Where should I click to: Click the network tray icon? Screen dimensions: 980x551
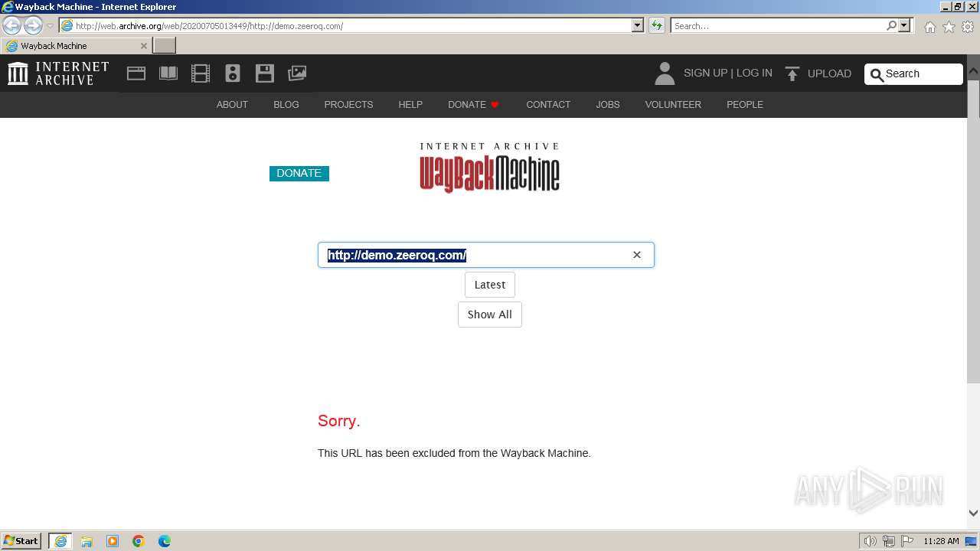click(x=889, y=541)
